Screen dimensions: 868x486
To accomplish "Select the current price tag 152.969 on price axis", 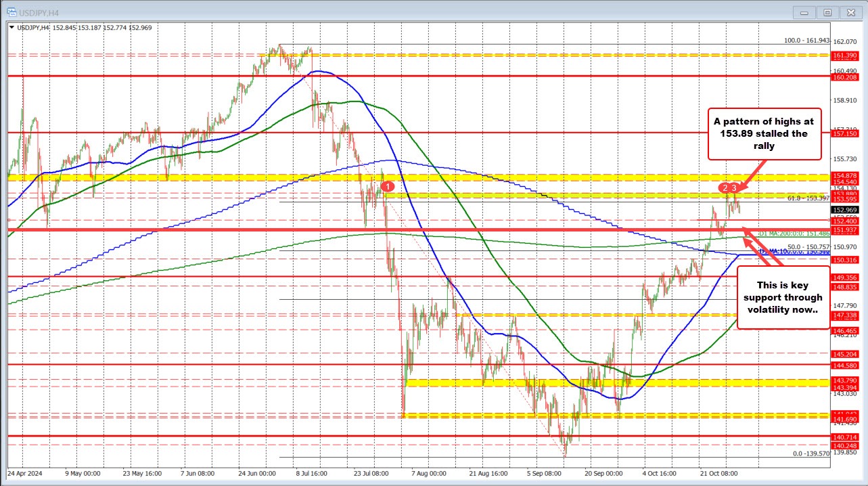I will pos(846,210).
